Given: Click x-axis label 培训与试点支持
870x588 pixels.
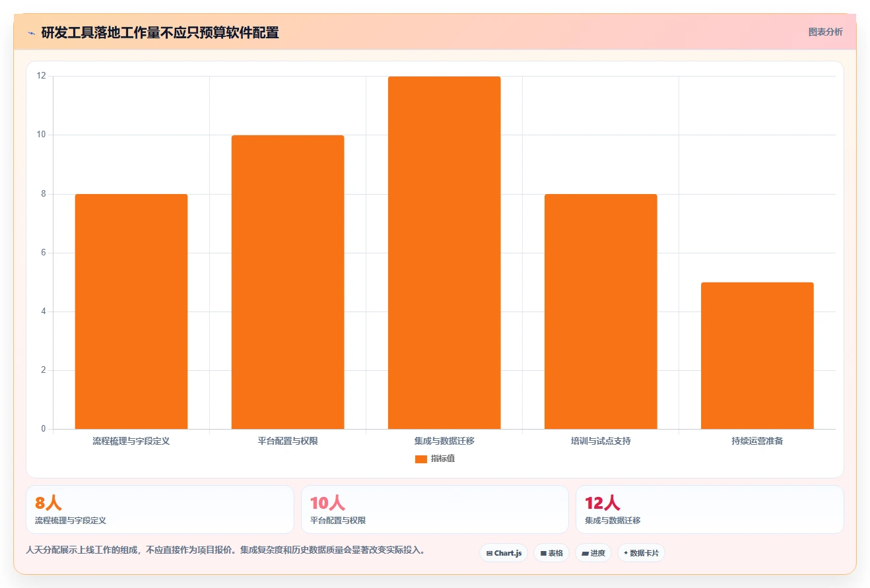Looking at the screenshot, I should [601, 441].
